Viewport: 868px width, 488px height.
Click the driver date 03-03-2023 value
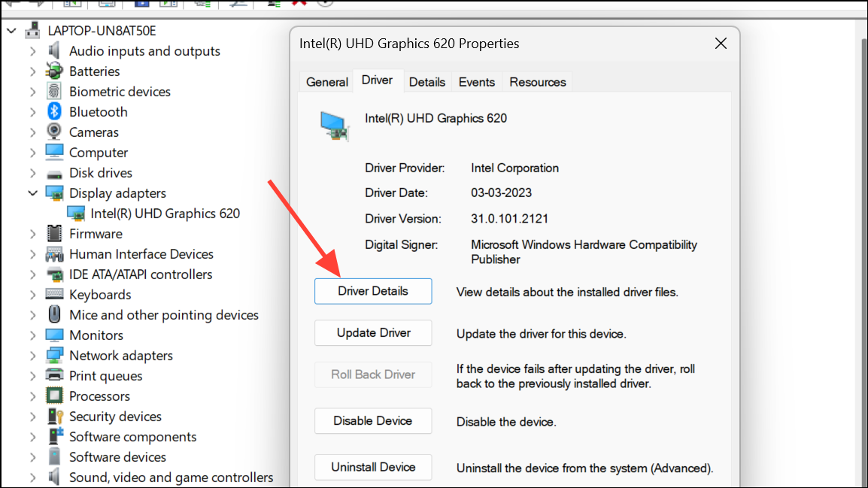(x=501, y=192)
